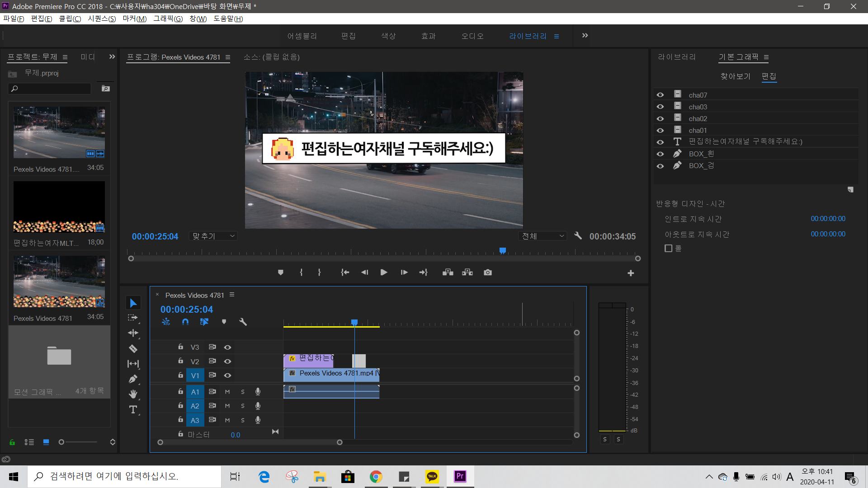Select the Type tool
Screen dimensions: 868x488
[x=133, y=410]
